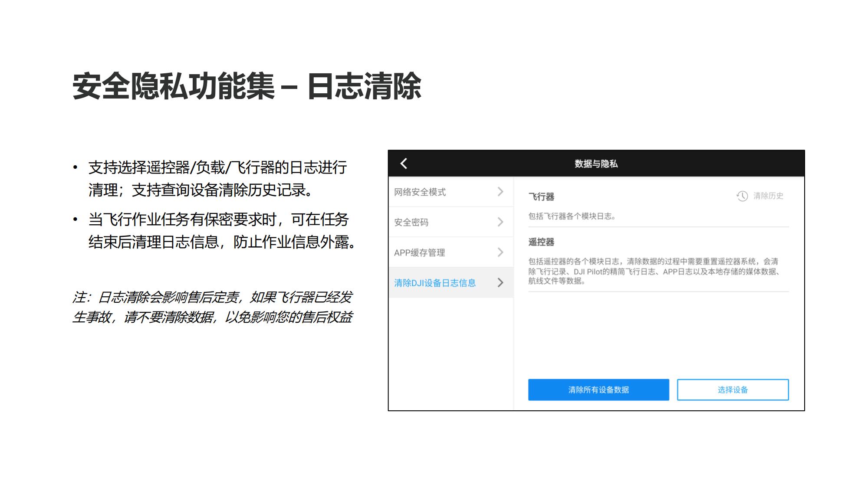Select 网络安全模式 menu item
The height and width of the screenshot is (488, 868).
pos(420,192)
